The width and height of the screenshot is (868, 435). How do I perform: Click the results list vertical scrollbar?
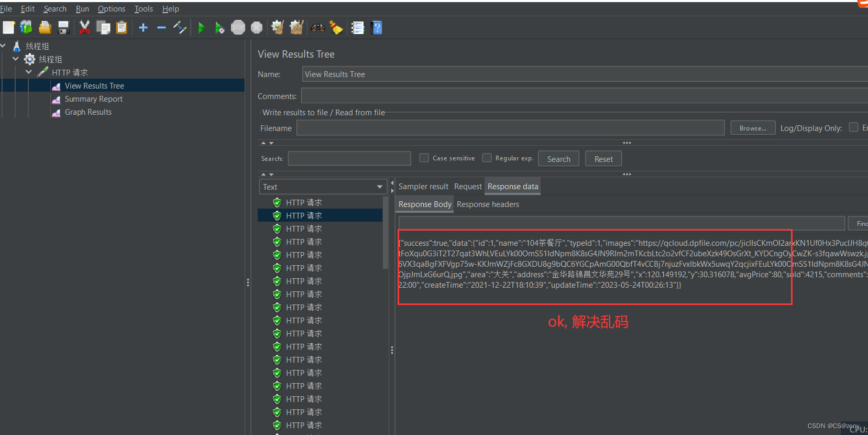[x=386, y=233]
